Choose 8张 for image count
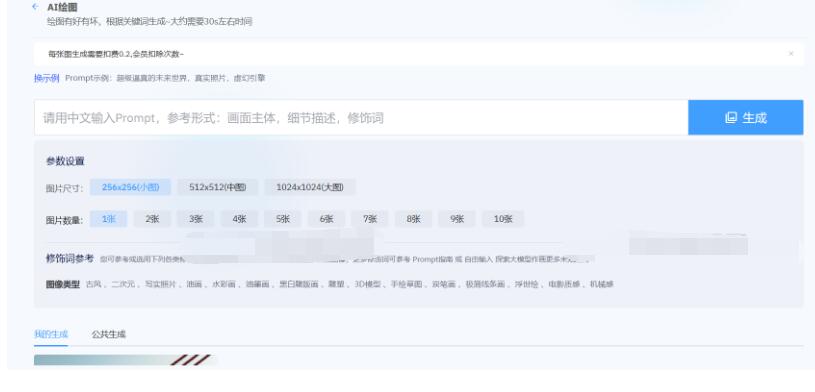The height and width of the screenshot is (392, 815). tap(414, 219)
